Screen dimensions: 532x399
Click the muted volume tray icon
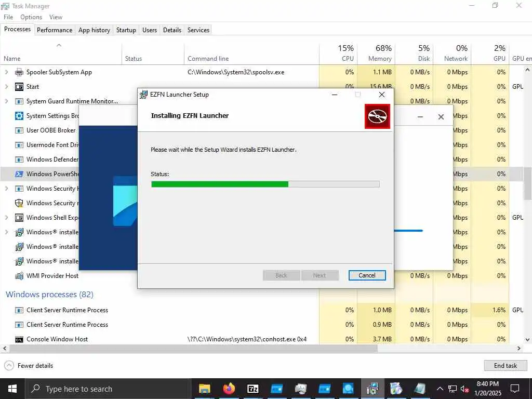click(465, 389)
